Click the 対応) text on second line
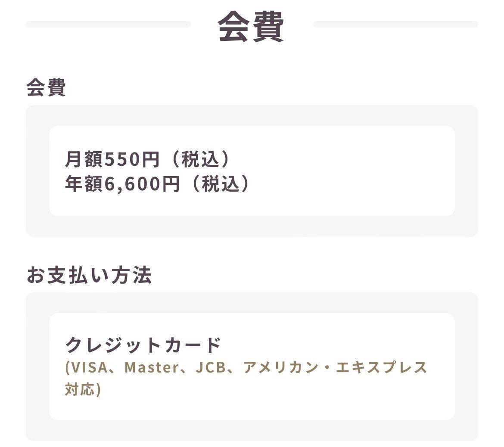Viewport: 504px width, 447px height. 83,389
